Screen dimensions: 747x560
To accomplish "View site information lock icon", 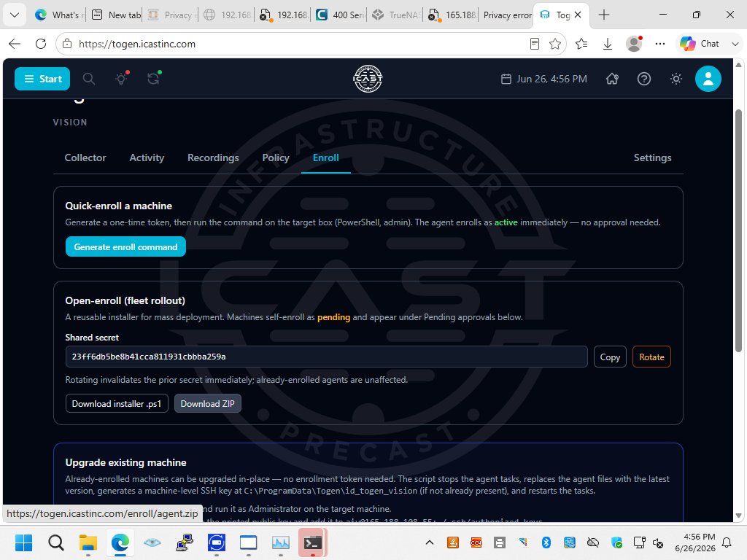I will point(67,44).
